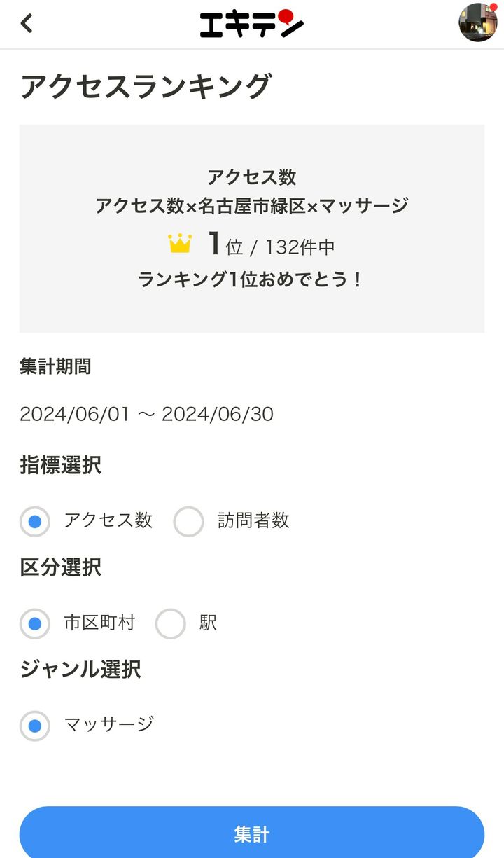The height and width of the screenshot is (858, 504).
Task: Tap the red notification dot on the avatar
Action: click(x=493, y=8)
